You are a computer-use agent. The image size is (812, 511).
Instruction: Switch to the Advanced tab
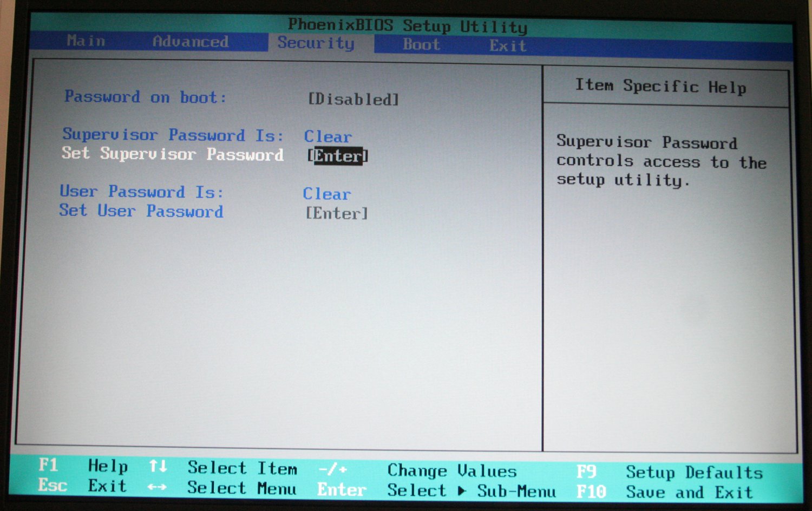tap(191, 42)
